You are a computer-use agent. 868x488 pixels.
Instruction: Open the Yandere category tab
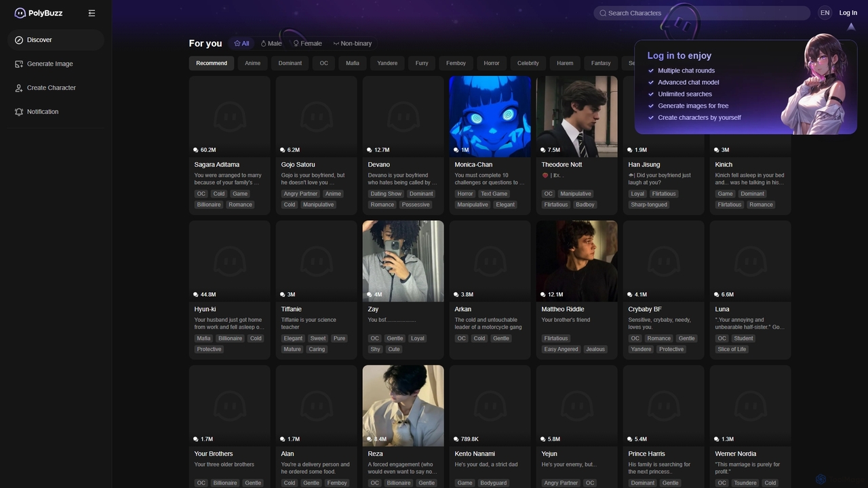387,63
